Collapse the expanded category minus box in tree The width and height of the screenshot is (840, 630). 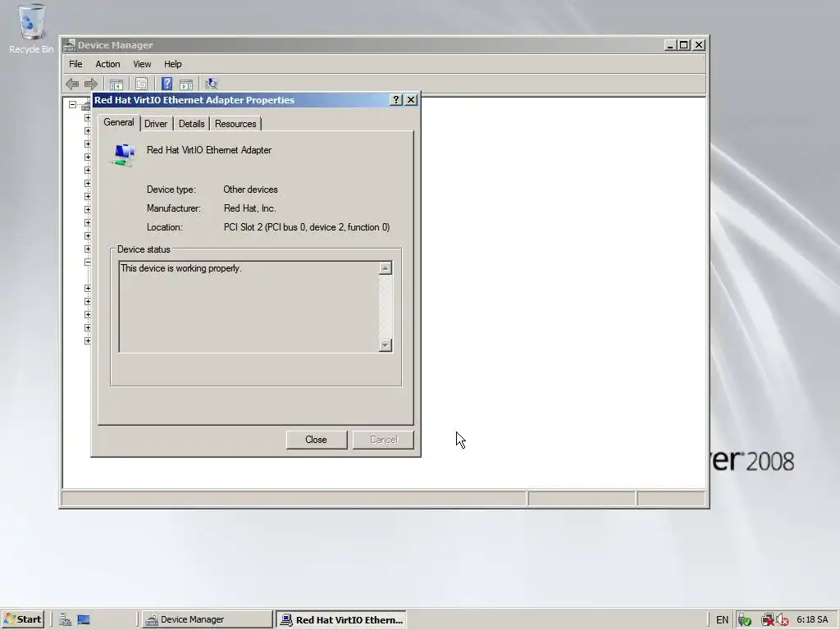[87, 262]
